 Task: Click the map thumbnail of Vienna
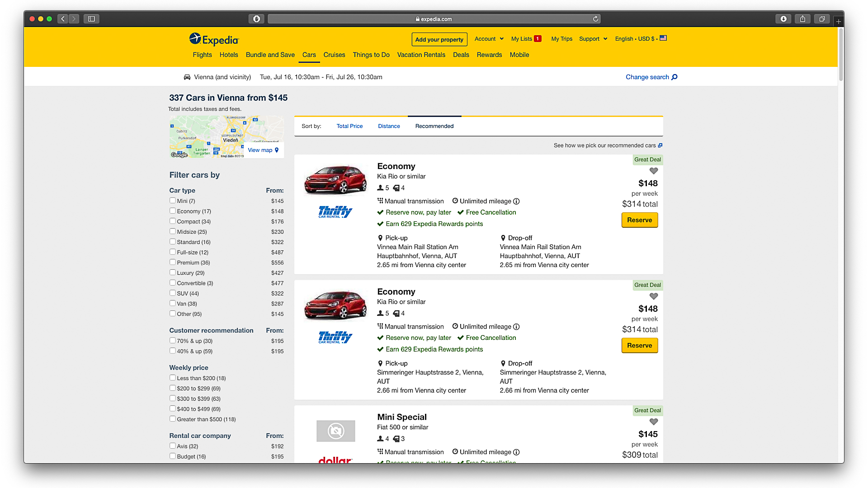tap(227, 137)
